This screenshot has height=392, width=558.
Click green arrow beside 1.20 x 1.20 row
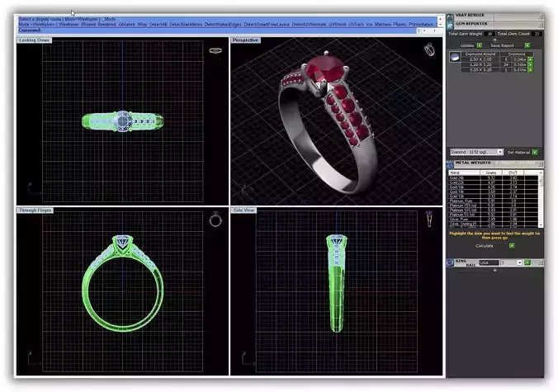click(x=530, y=64)
